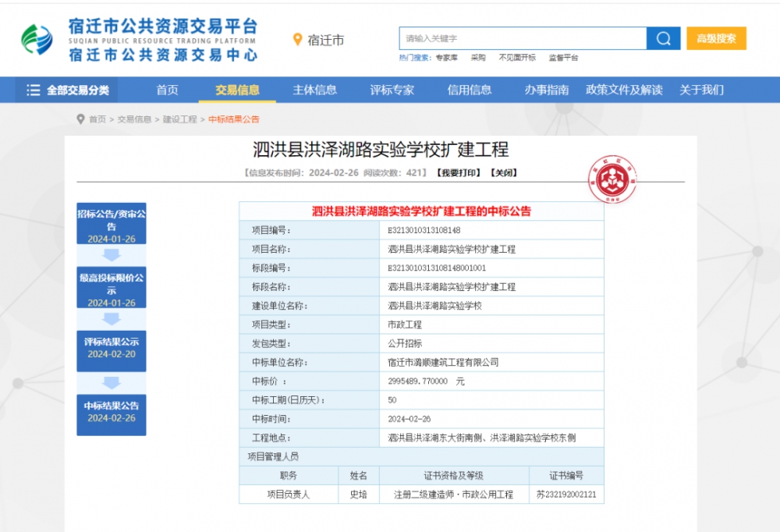Image resolution: width=780 pixels, height=532 pixels.
Task: Click the orange location pin icon
Action: [297, 39]
